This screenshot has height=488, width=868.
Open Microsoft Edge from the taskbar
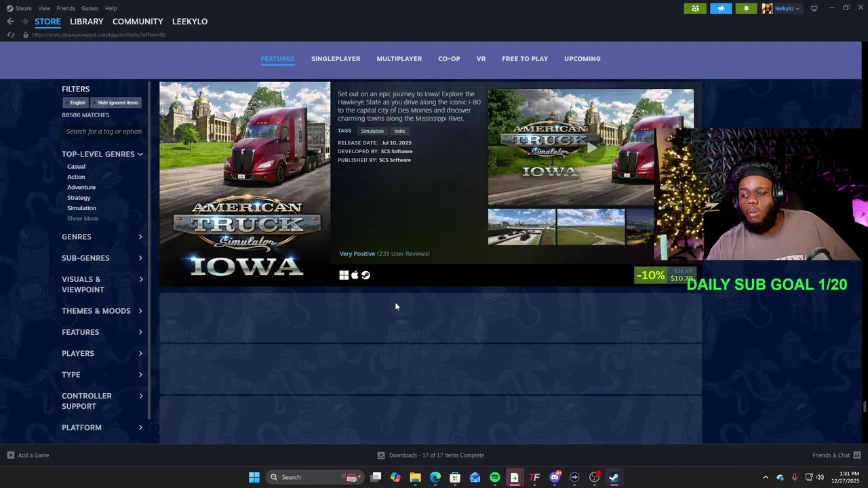[x=435, y=477]
